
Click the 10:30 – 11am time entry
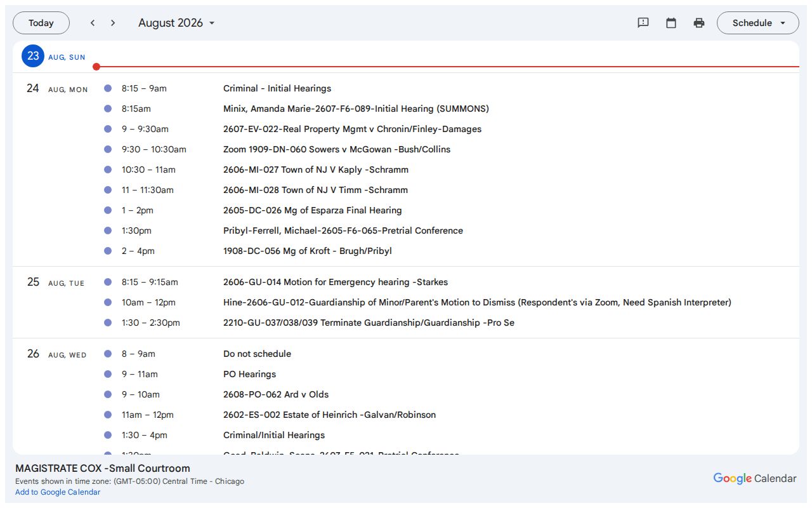click(x=148, y=170)
